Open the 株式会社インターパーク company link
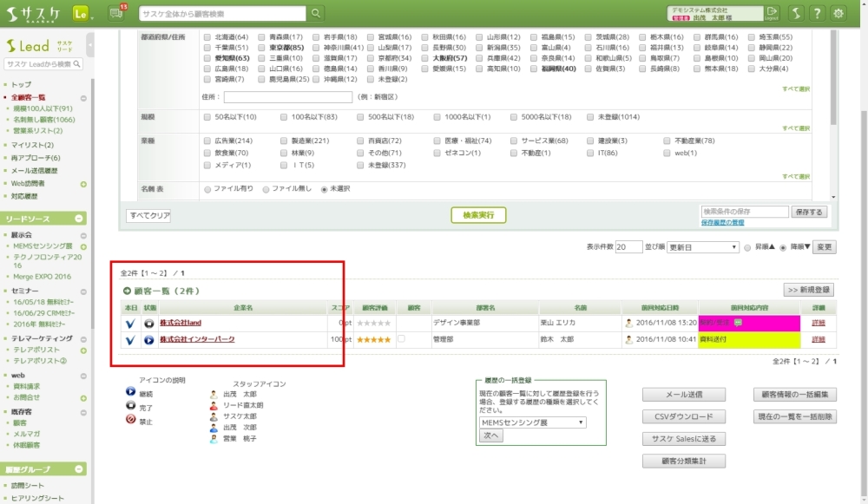The height and width of the screenshot is (504, 868). pyautogui.click(x=196, y=339)
